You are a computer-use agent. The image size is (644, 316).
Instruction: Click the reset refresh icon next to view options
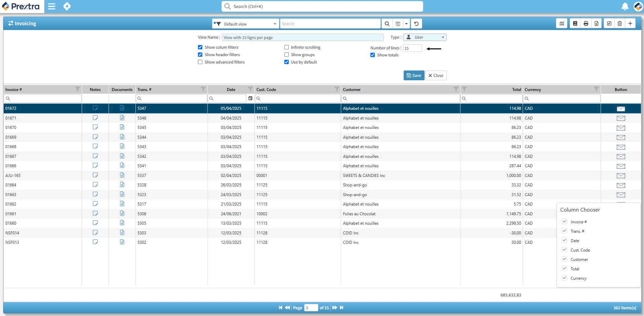point(416,24)
